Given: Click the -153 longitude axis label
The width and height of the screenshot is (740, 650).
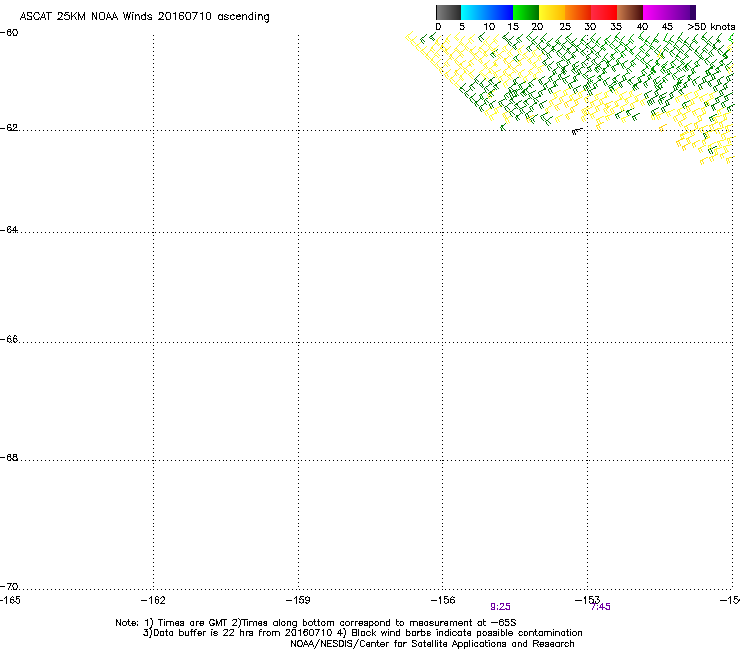Looking at the screenshot, I should (587, 600).
